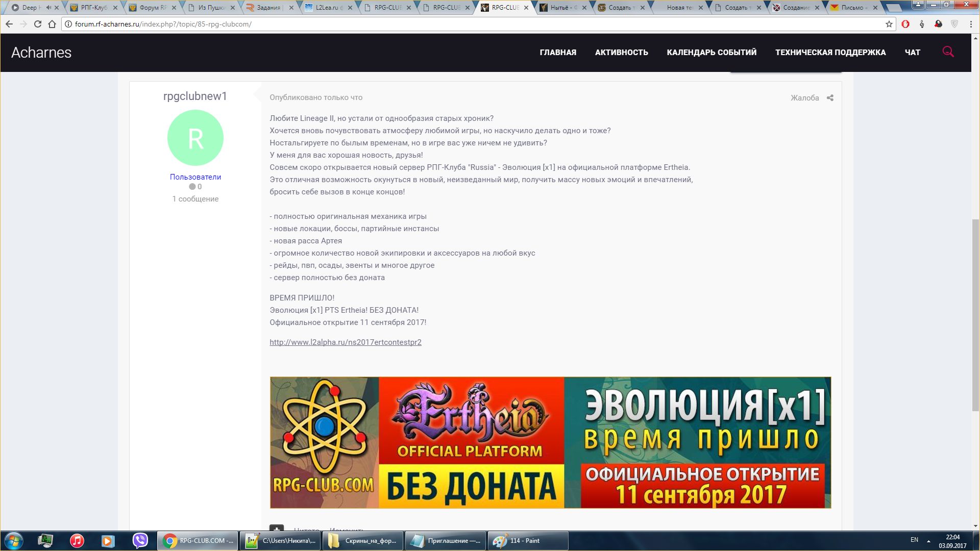Close the Deep H browser tab
Viewport: 980px width, 551px height.
(57, 8)
